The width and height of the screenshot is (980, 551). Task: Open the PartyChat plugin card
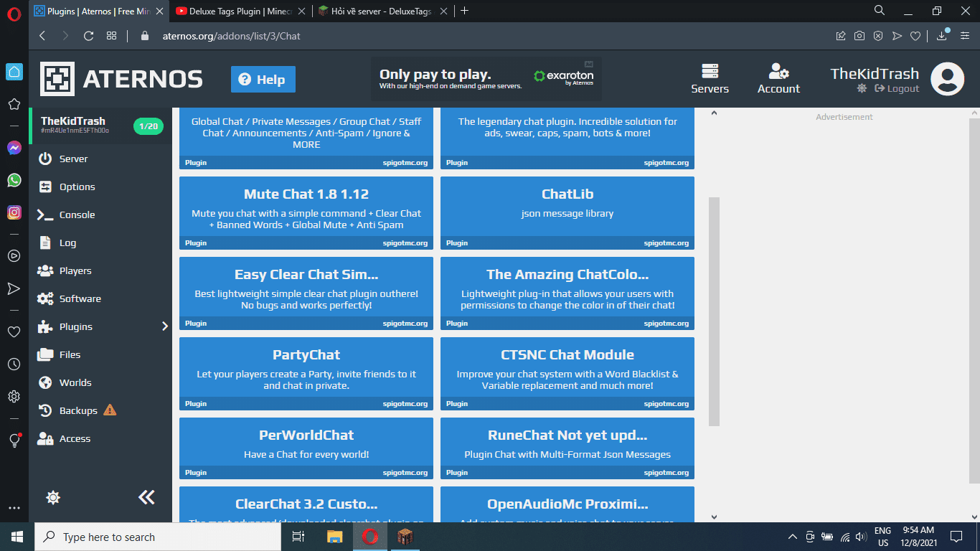tap(306, 374)
